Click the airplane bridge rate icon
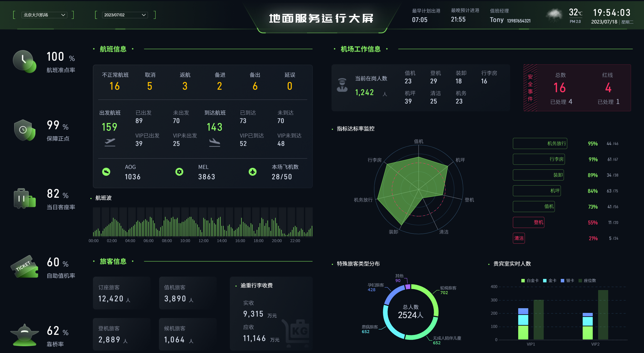The width and height of the screenshot is (644, 353). (x=24, y=335)
